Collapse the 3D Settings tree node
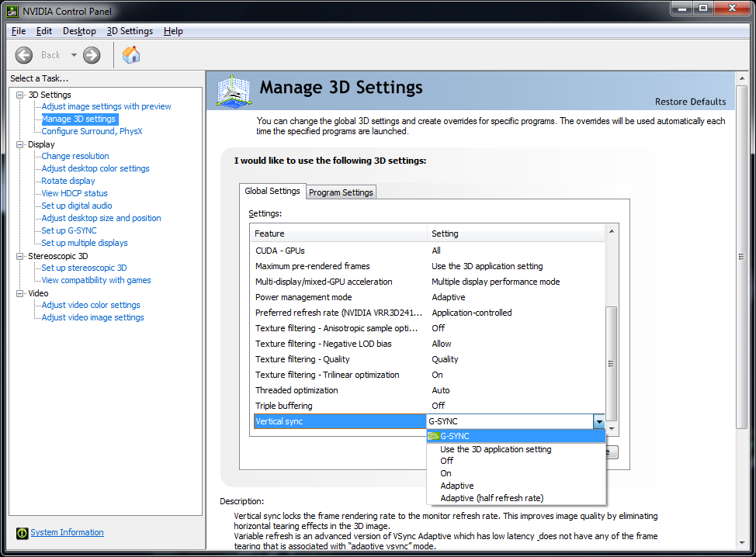The width and height of the screenshot is (756, 557). point(20,95)
